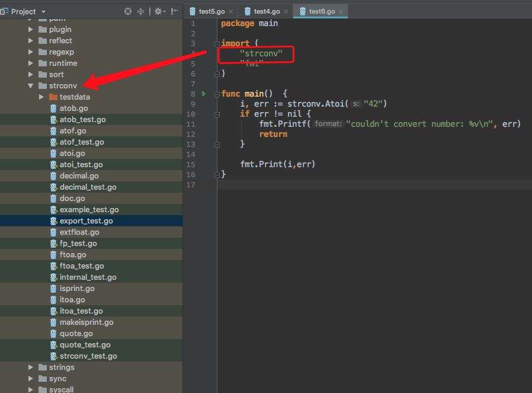Expand the testdata folder
The image size is (532, 393).
point(41,97)
